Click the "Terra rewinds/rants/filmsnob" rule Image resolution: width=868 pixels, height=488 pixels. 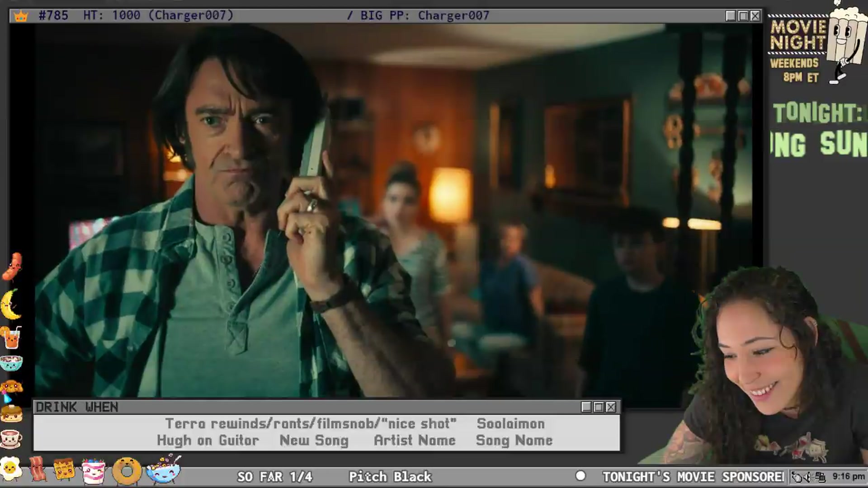[x=311, y=423]
